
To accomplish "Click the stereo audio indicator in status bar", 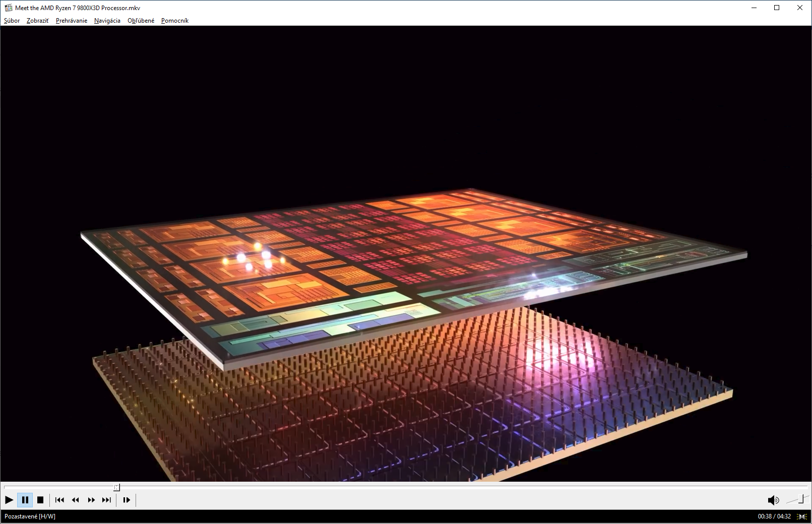I will coord(802,516).
